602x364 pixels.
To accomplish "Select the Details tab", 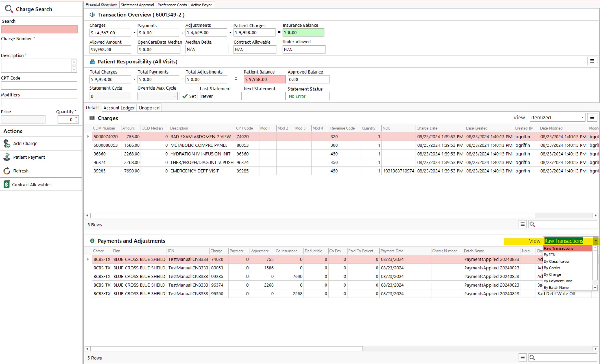I will tap(93, 108).
